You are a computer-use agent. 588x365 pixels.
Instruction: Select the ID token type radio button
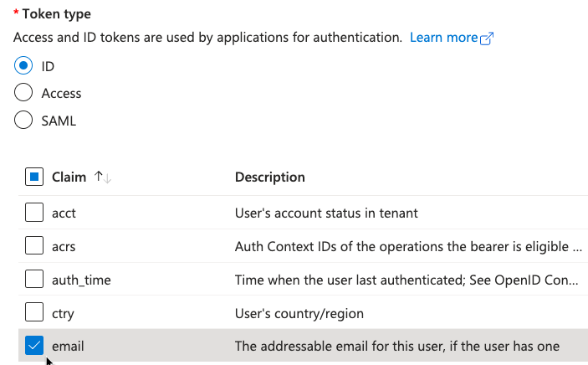point(23,65)
